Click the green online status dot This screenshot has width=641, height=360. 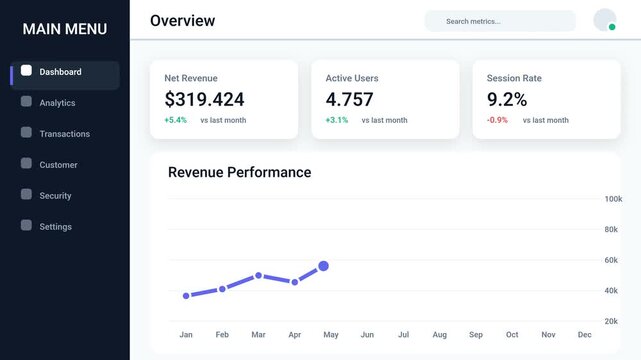click(x=612, y=27)
